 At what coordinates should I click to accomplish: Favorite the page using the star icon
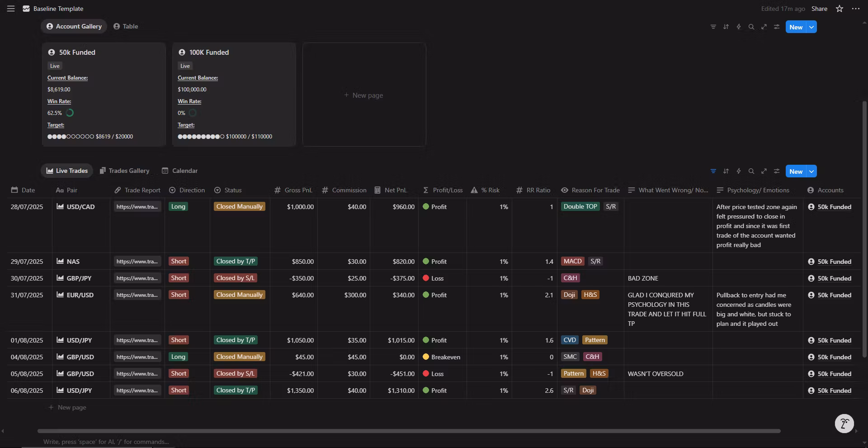(839, 9)
